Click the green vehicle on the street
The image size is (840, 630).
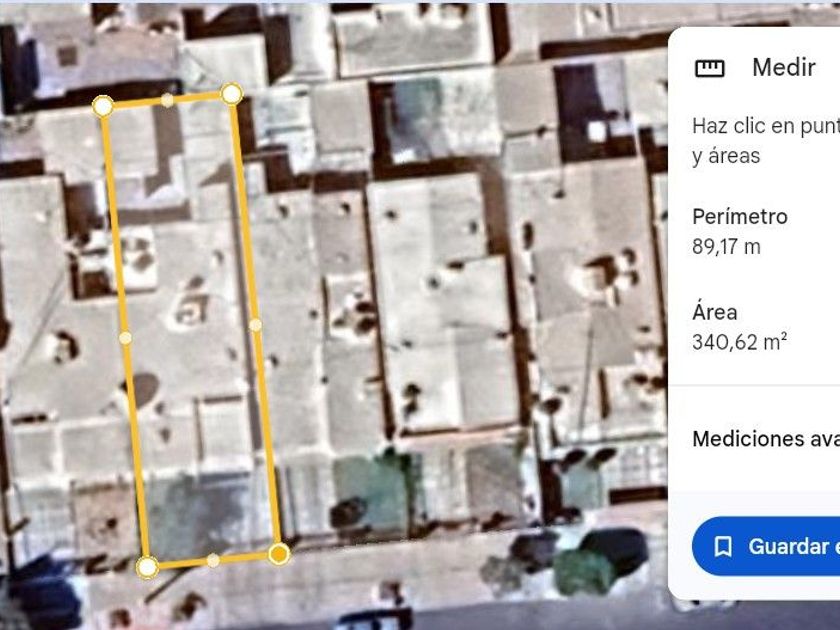(584, 572)
